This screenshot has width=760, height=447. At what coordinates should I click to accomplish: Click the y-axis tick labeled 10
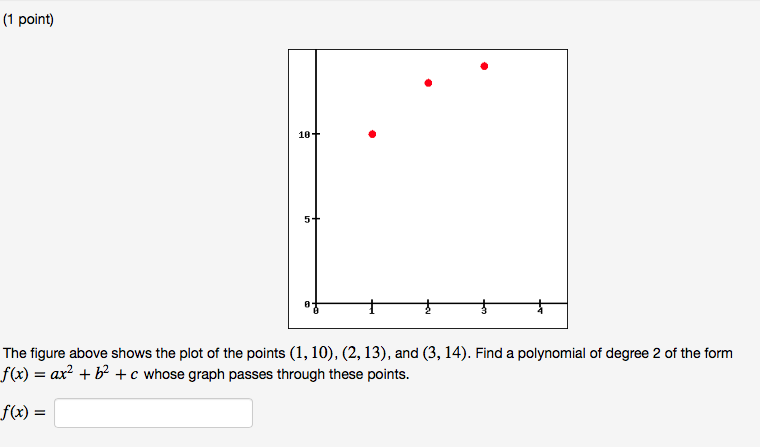tap(304, 135)
